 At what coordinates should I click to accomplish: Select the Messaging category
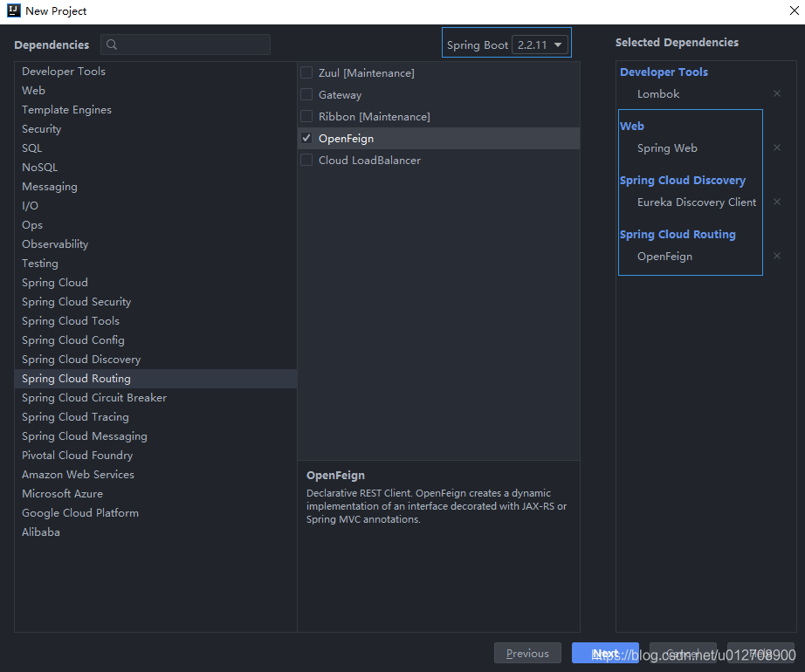pyautogui.click(x=155, y=186)
